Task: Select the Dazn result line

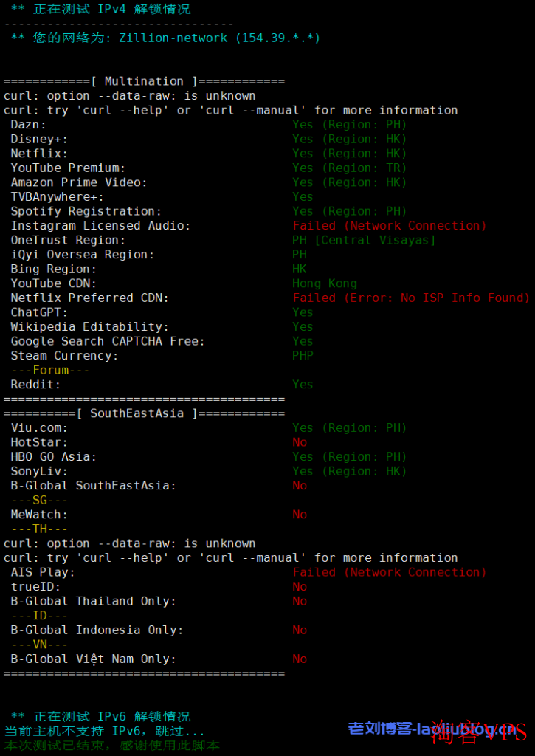Action: (x=209, y=124)
